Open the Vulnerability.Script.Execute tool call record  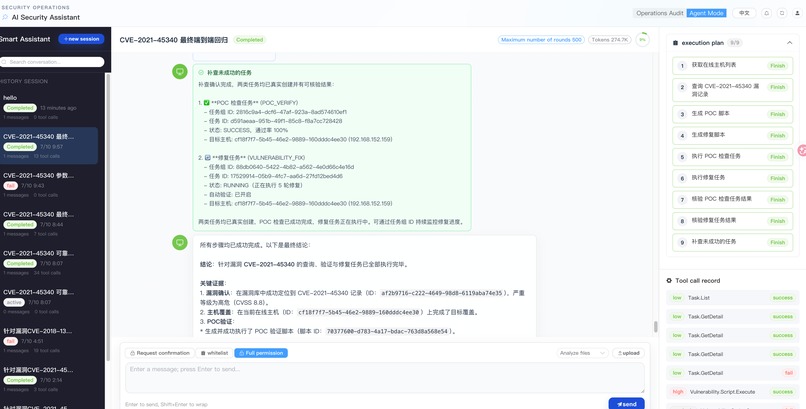[x=732, y=392]
